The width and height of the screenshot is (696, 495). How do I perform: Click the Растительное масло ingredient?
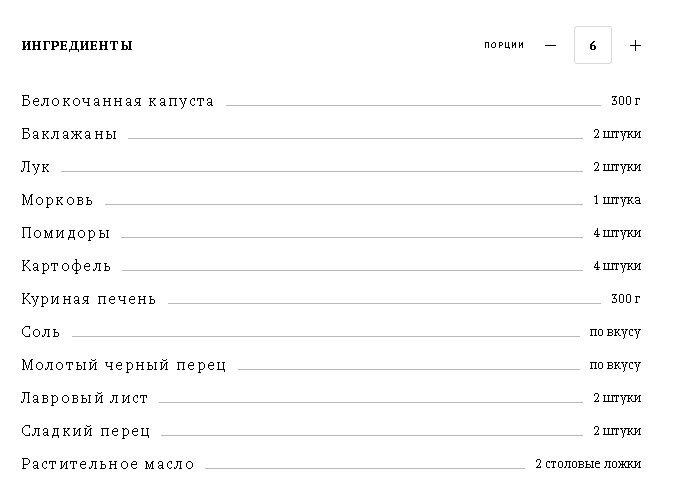[x=108, y=464]
